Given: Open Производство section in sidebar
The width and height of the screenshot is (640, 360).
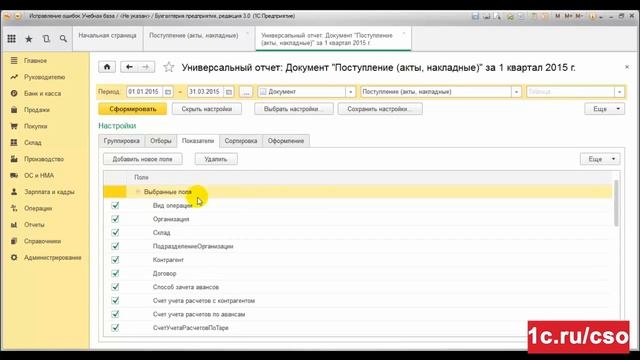Looking at the screenshot, I should pos(44,159).
